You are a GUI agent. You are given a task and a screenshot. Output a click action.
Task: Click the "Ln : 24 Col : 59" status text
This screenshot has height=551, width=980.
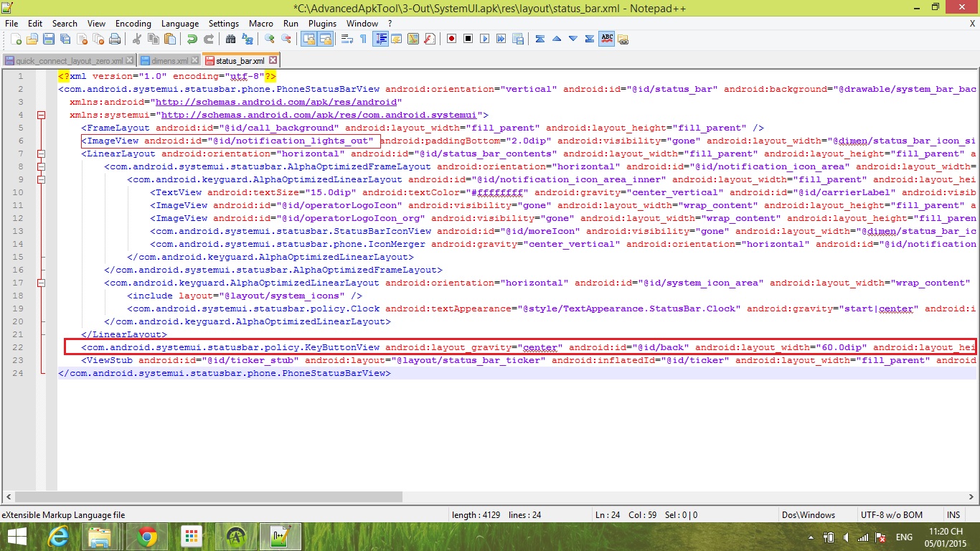click(x=627, y=515)
